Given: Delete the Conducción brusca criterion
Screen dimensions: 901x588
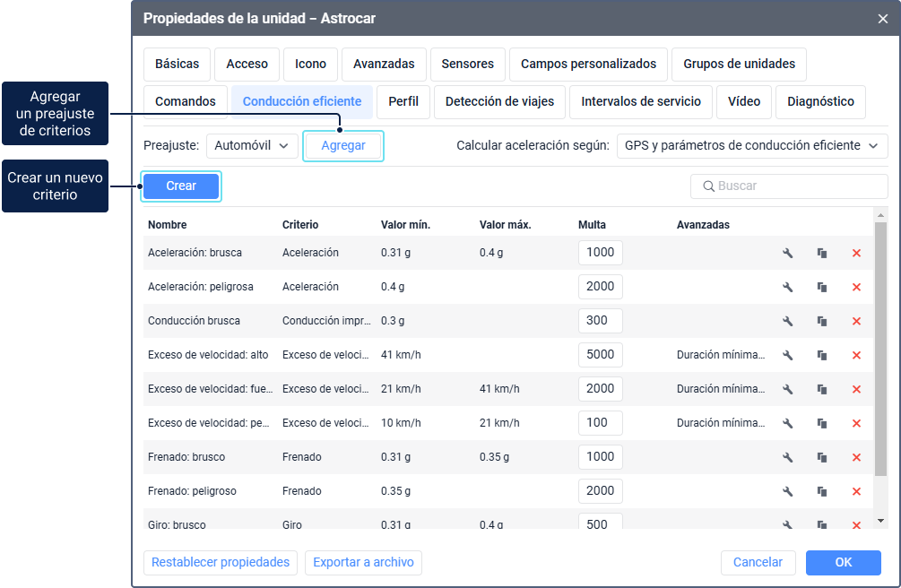Looking at the screenshot, I should 856,321.
